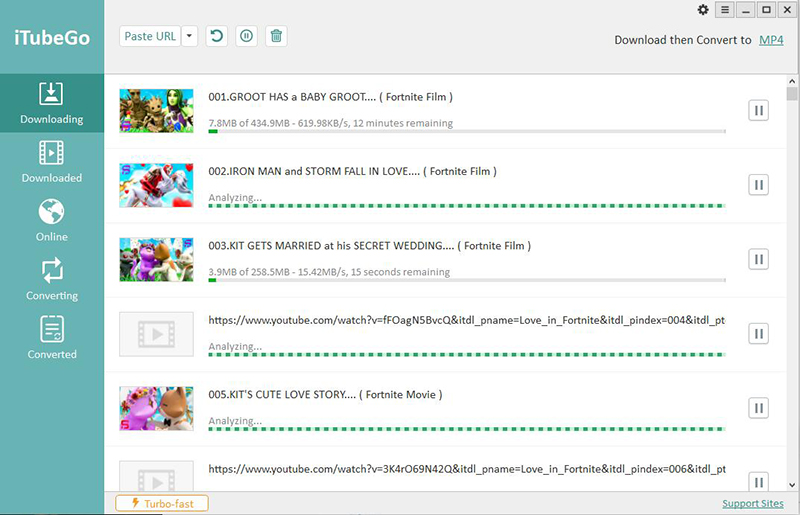Image resolution: width=800 pixels, height=515 pixels.
Task: Pause the pindex=004 URL download
Action: click(x=759, y=334)
